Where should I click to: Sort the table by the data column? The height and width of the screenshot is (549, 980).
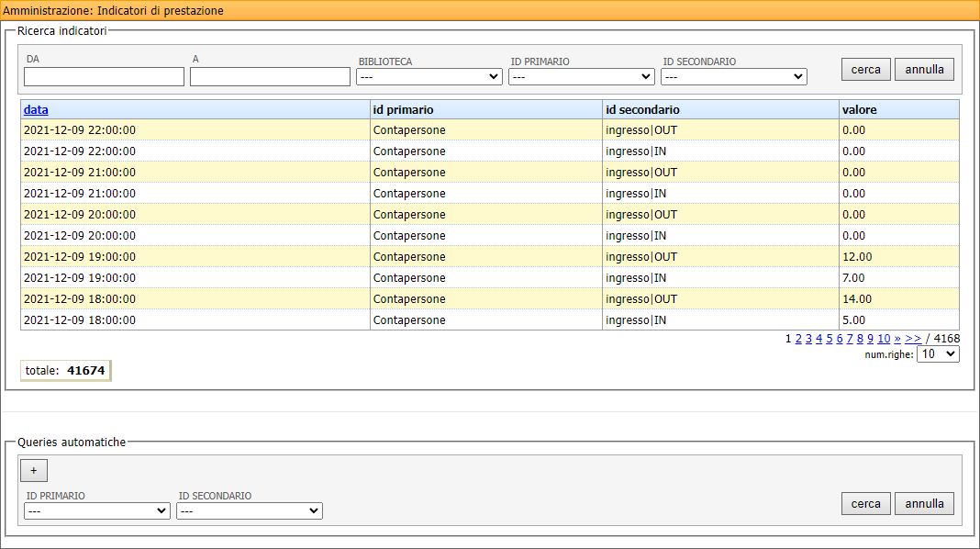tap(35, 109)
